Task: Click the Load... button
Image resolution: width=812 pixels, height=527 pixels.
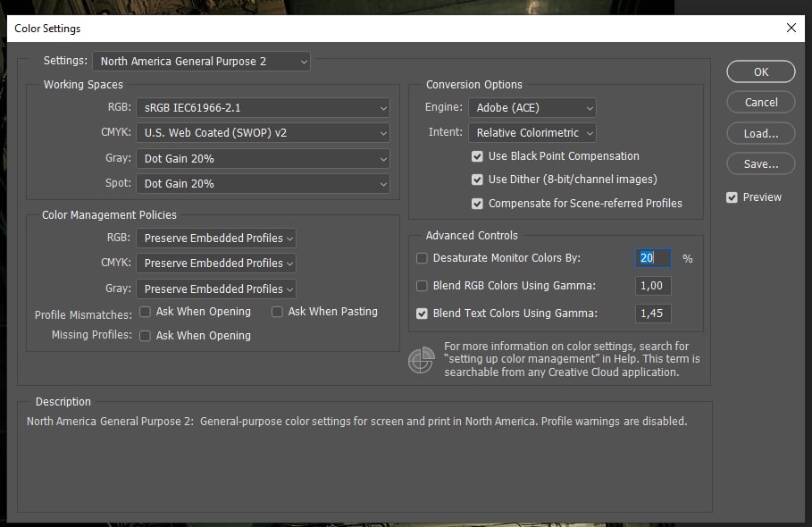Action: pyautogui.click(x=761, y=134)
